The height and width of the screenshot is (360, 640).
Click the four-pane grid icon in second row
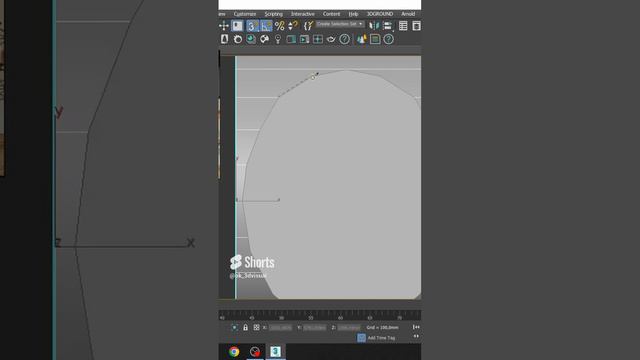pyautogui.click(x=318, y=39)
